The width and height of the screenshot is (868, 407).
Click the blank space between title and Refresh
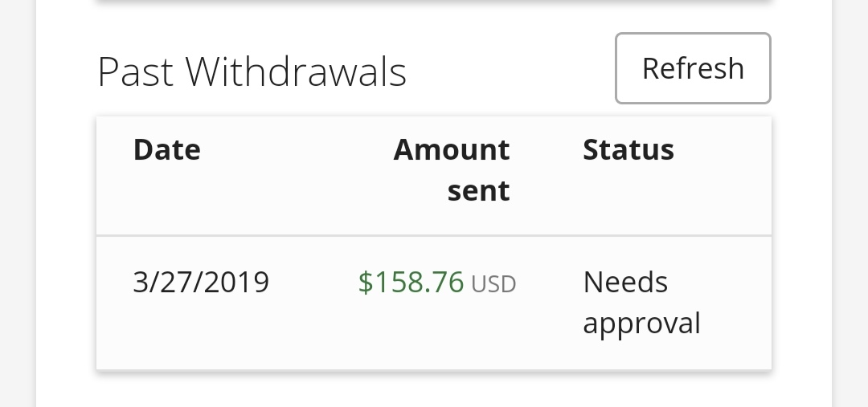pyautogui.click(x=510, y=71)
